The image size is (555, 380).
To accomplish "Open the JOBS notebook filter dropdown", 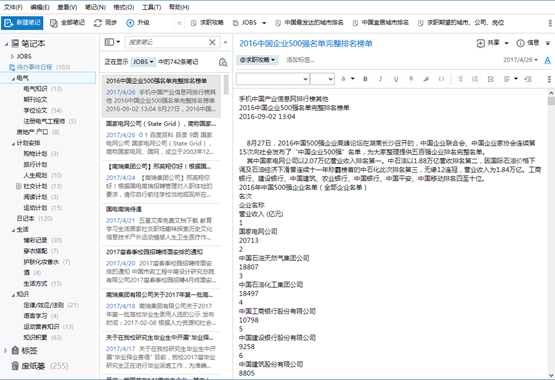I will pyautogui.click(x=143, y=62).
